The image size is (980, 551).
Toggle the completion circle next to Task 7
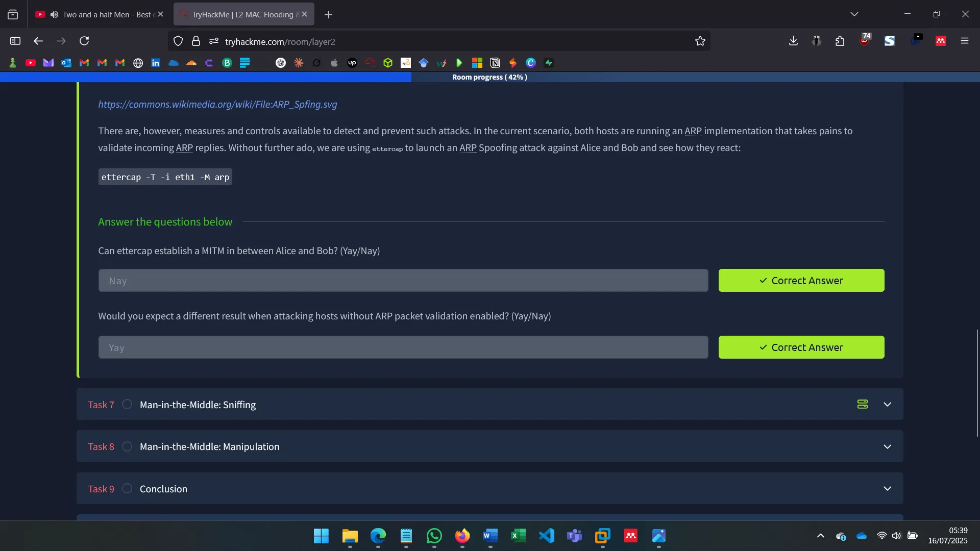[x=127, y=404]
